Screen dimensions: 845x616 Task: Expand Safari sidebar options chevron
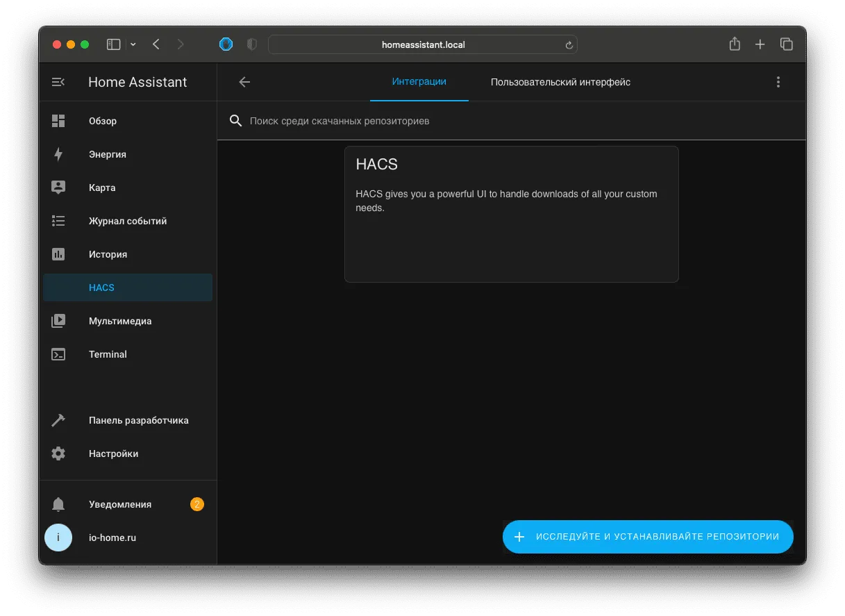point(133,44)
